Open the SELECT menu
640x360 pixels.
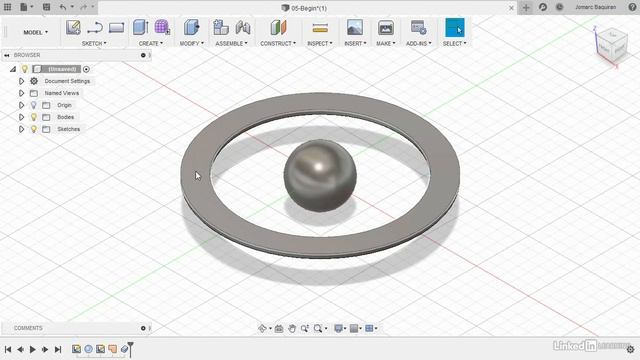(x=454, y=43)
